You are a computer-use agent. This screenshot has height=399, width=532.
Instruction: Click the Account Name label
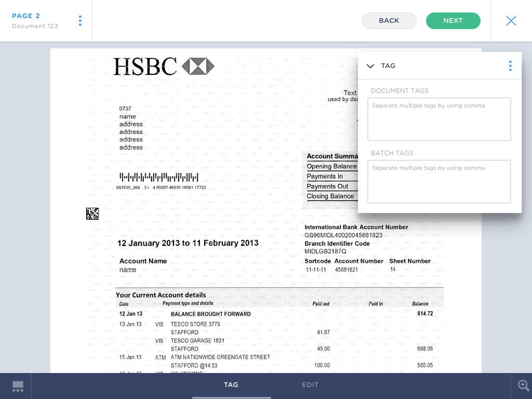(x=143, y=261)
